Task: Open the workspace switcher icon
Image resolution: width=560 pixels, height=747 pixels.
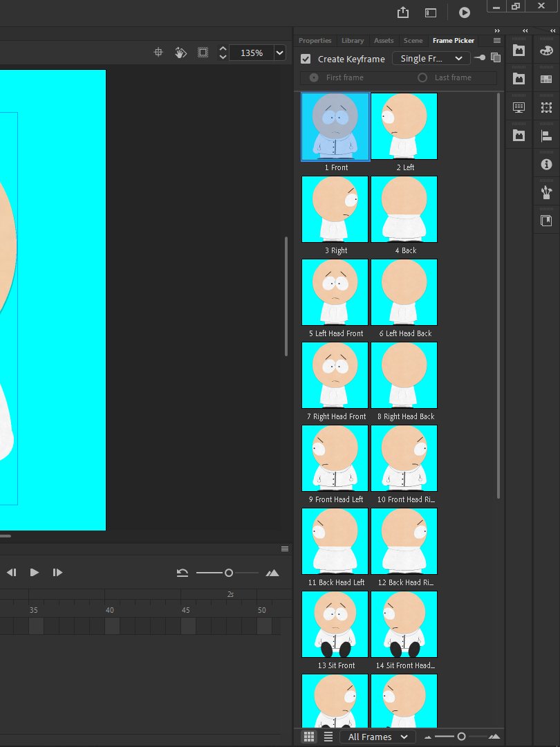Action: pos(431,13)
